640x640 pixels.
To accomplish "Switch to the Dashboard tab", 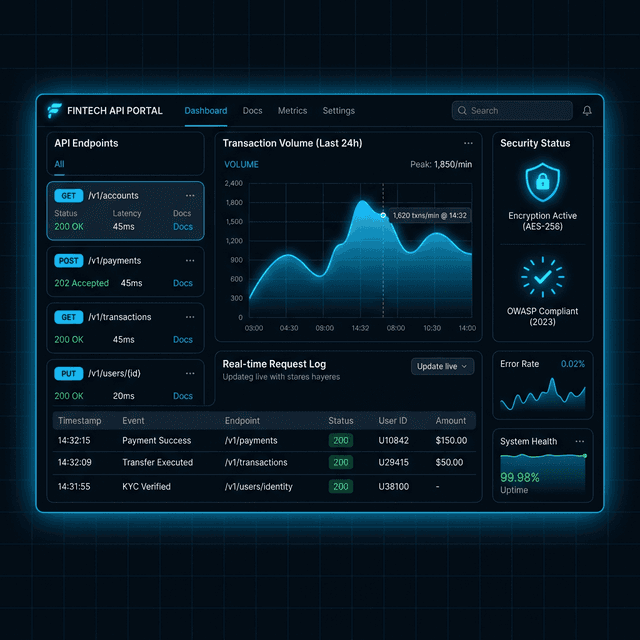I will point(206,111).
